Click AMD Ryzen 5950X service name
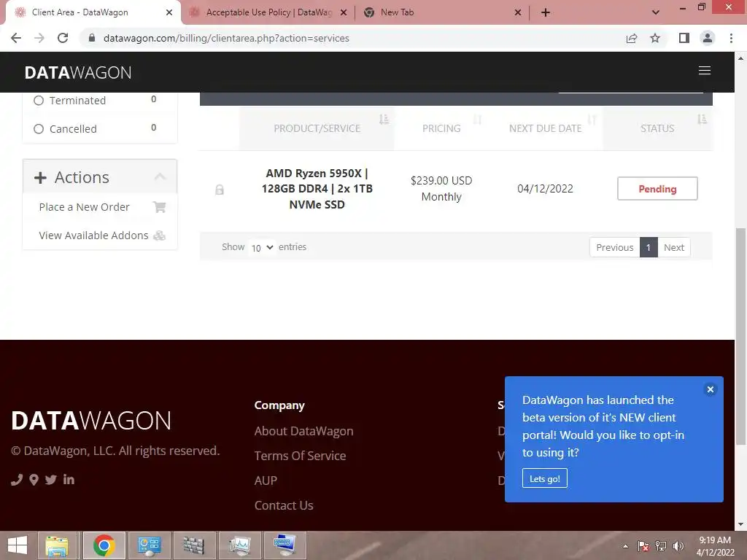Screen dimensions: 747x560 coord(317,189)
